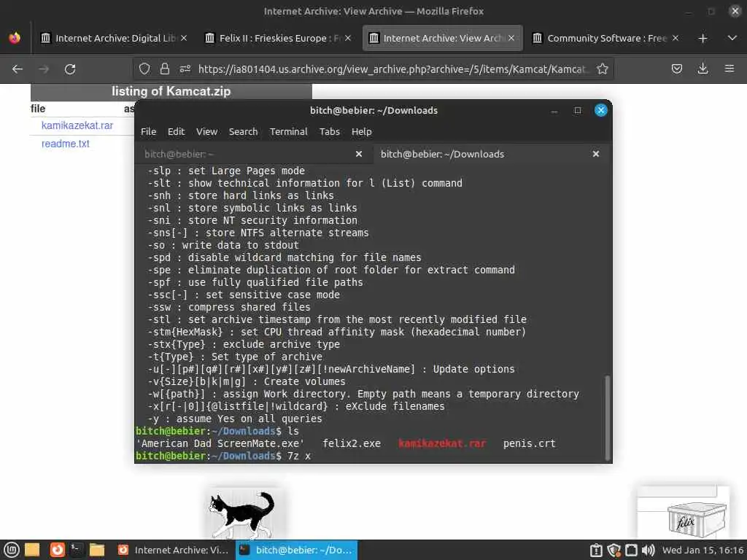Click the Firefox back arrow button
Screen dimensions: 747x560
tap(18, 69)
